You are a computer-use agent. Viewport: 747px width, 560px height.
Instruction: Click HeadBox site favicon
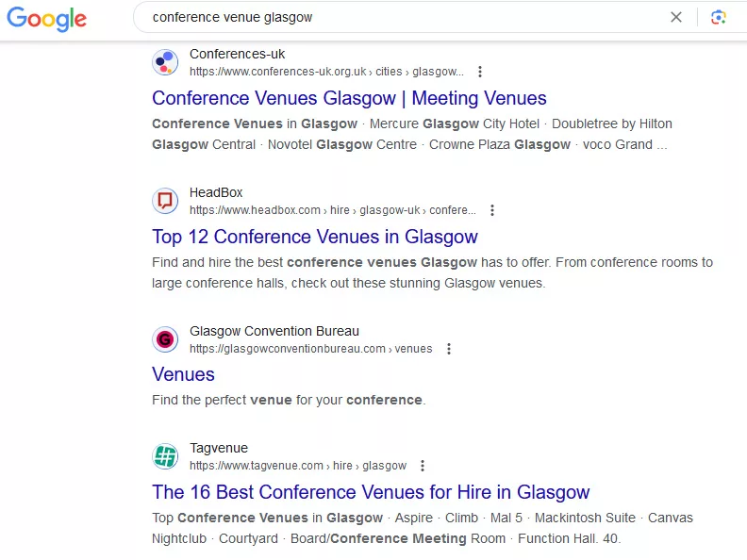click(x=165, y=201)
